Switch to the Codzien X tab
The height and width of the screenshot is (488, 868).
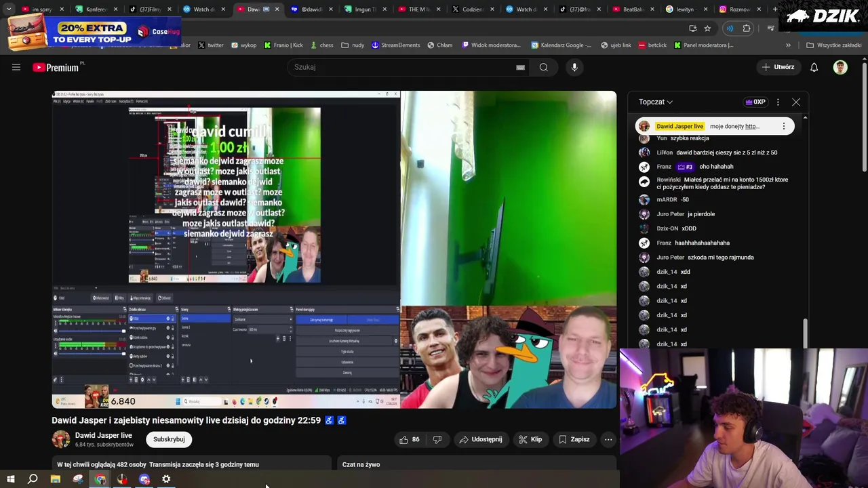473,9
